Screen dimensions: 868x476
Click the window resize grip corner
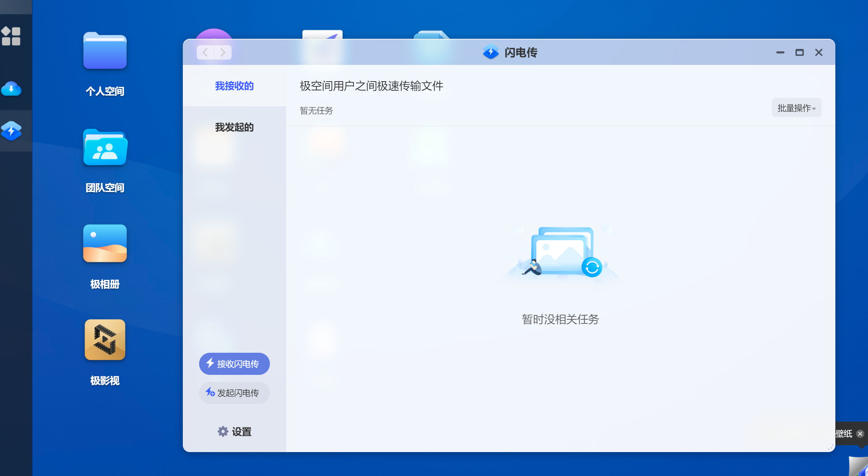(830, 447)
